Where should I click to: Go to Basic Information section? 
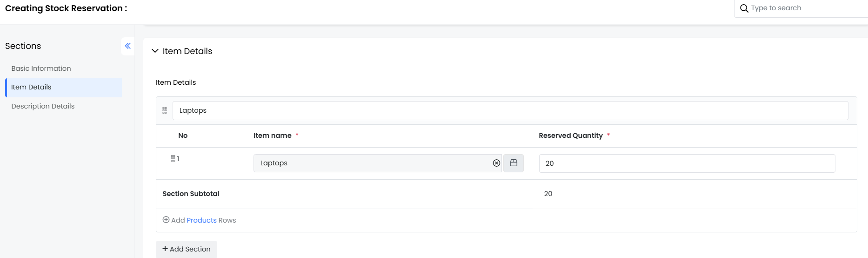(41, 68)
